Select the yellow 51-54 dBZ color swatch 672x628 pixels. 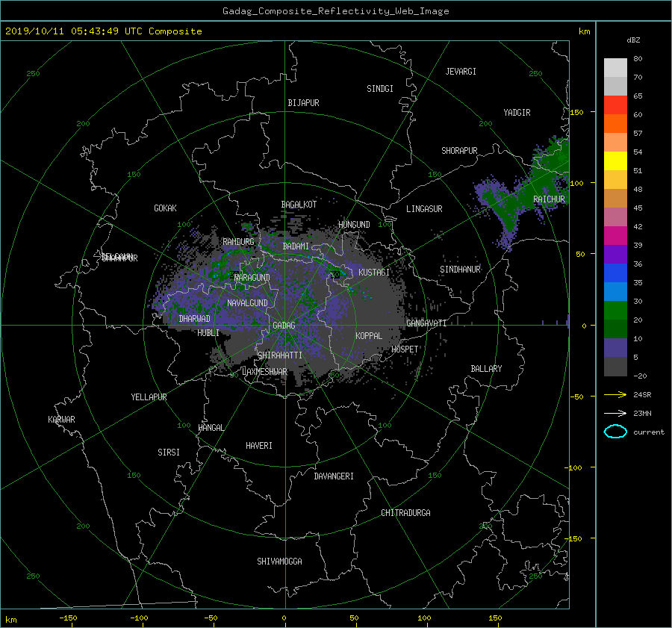(615, 161)
